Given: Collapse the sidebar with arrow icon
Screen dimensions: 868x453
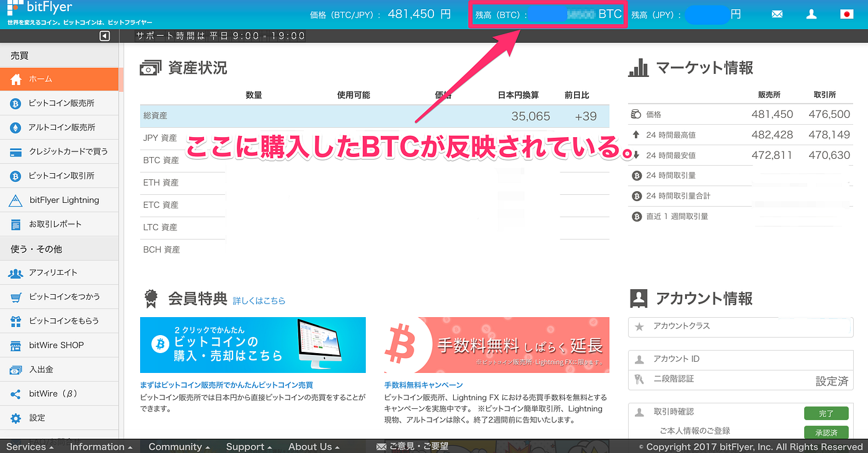Looking at the screenshot, I should 104,36.
